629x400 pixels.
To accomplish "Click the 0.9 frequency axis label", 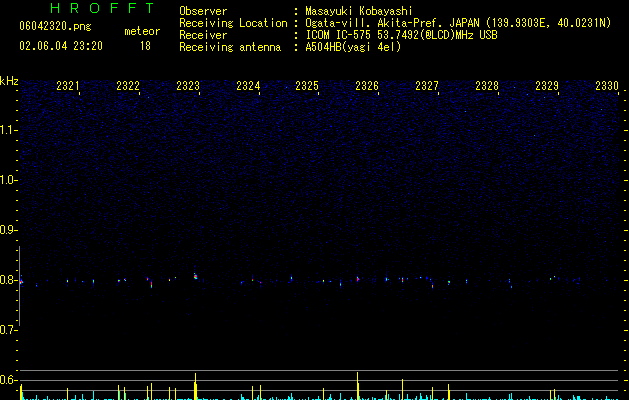I will pos(8,230).
